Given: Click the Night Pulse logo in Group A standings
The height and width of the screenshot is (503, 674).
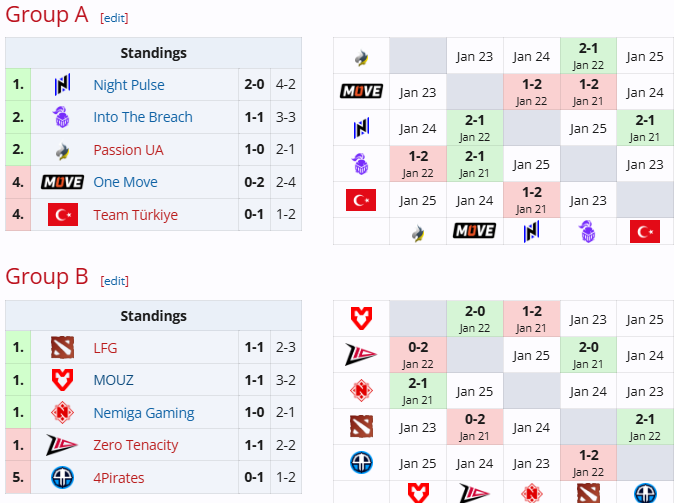Looking at the screenshot, I should 62,85.
